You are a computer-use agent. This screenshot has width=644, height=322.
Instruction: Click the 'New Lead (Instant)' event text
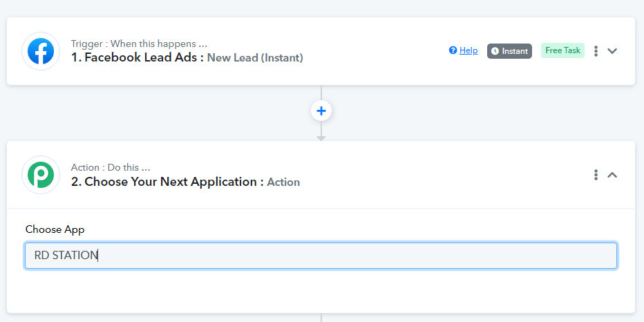tap(255, 58)
